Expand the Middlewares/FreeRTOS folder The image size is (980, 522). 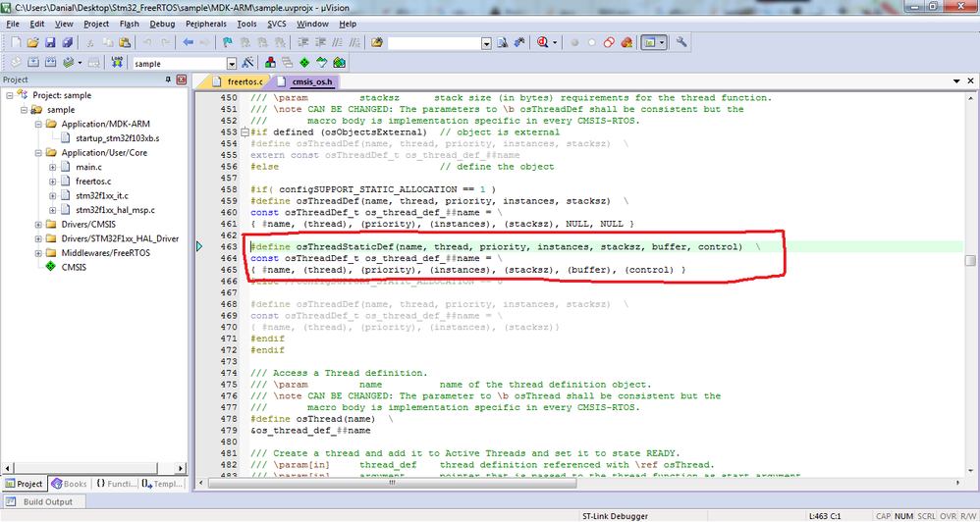(38, 253)
